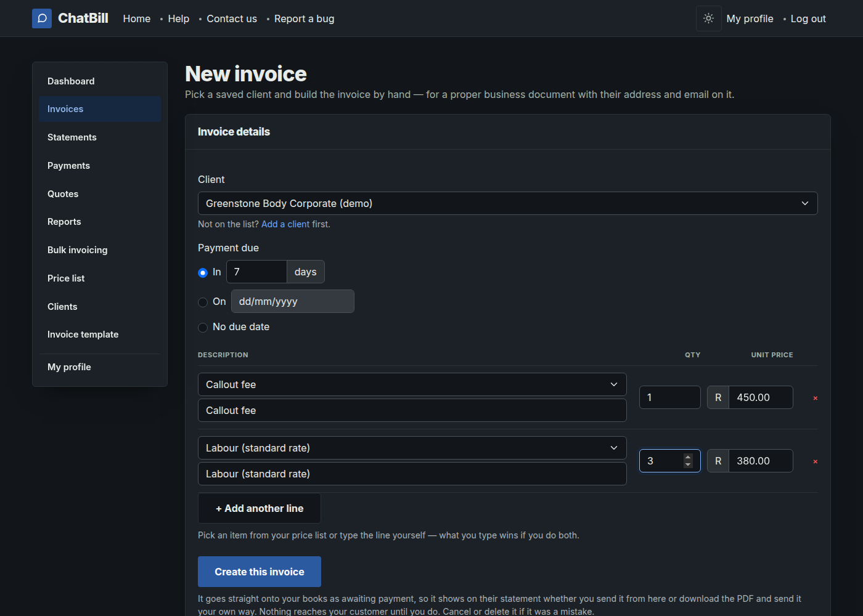Viewport: 863px width, 616px height.
Task: Expand the Callout fee price list dropdown
Action: pyautogui.click(x=412, y=384)
